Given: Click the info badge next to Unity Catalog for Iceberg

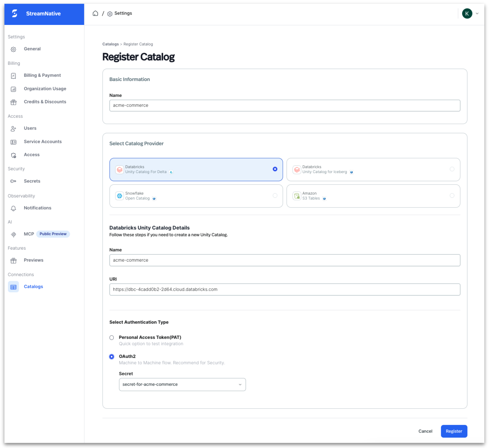Looking at the screenshot, I should coord(351,172).
